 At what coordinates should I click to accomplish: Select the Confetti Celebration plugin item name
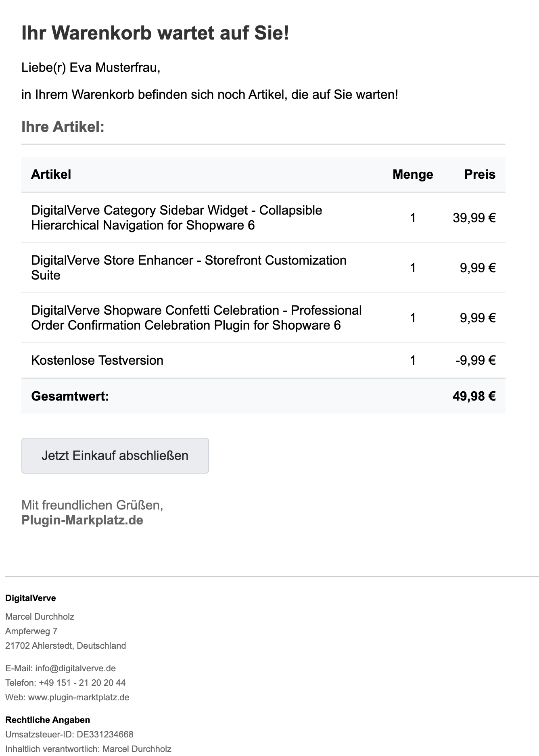[196, 317]
